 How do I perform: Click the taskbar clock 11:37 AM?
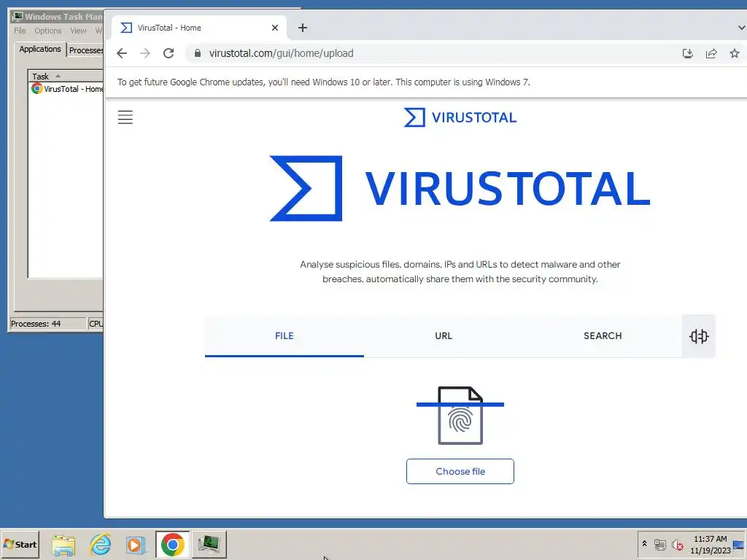point(711,545)
